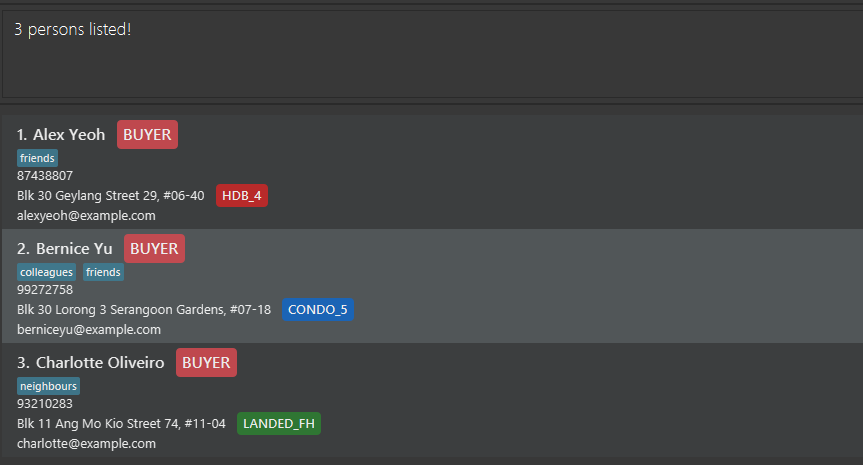Click the email charlotte@example.com
Screen dimensions: 863x465
coord(86,443)
